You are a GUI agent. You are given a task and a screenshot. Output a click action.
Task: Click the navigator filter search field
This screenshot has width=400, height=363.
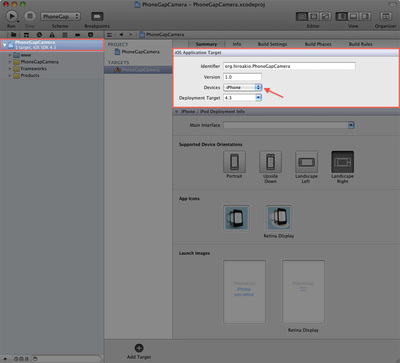(x=66, y=359)
